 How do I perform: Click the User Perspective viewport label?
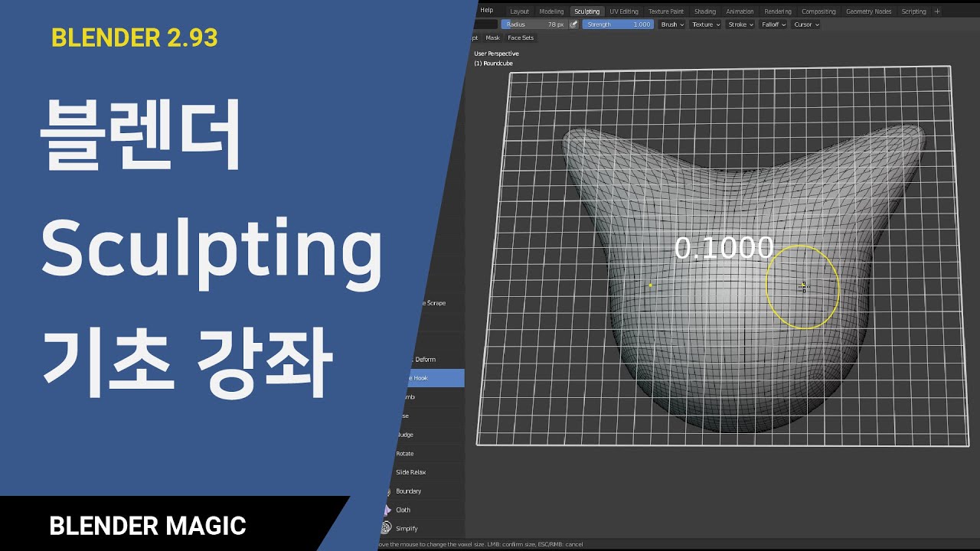496,54
